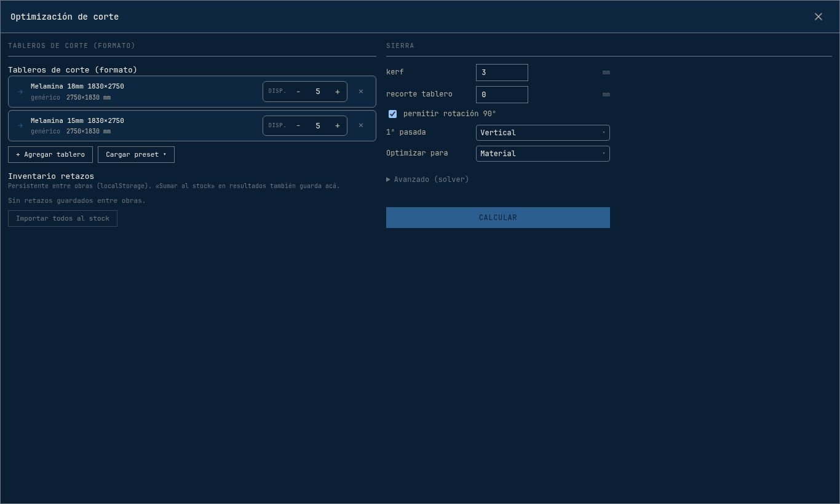Open the Optimizar para Material dropdown
This screenshot has width=840, height=504.
pos(543,154)
